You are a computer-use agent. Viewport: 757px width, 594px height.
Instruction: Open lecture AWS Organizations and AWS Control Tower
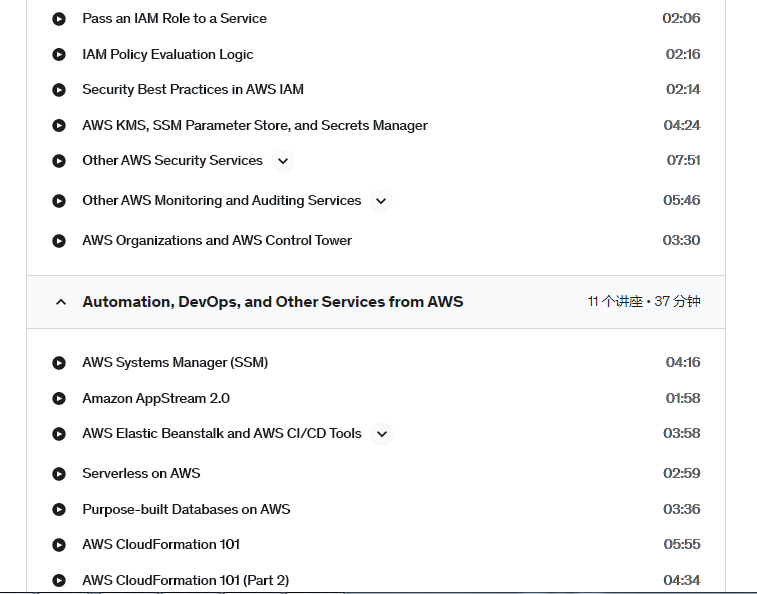click(217, 240)
